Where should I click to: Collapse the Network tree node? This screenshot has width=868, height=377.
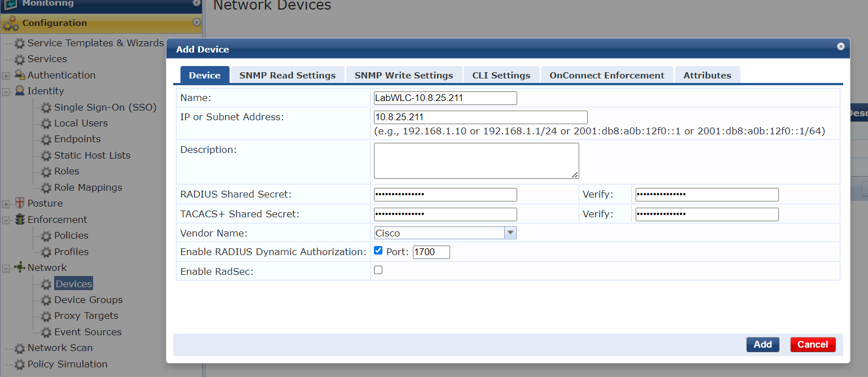(x=6, y=268)
